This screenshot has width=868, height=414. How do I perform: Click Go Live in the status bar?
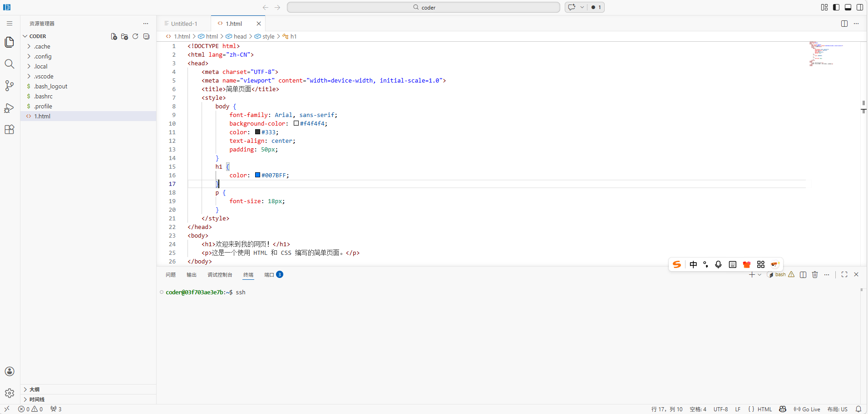[808, 409]
